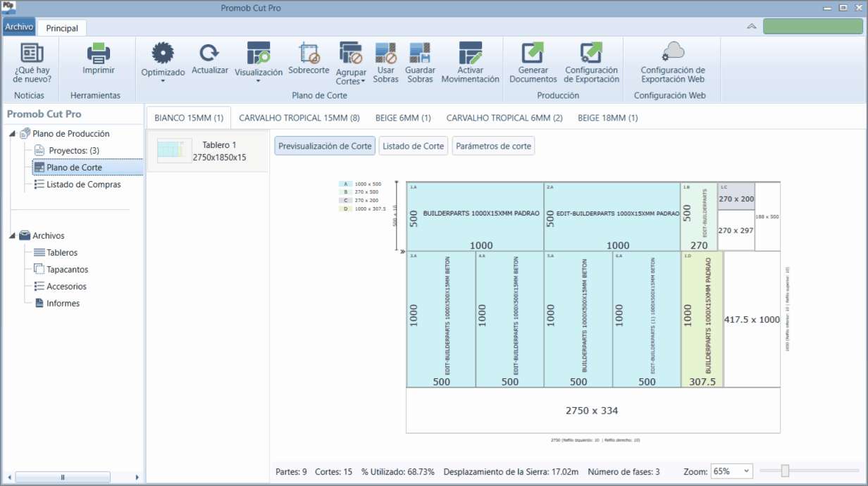Toggle the Sobrecorte tool

tap(309, 53)
